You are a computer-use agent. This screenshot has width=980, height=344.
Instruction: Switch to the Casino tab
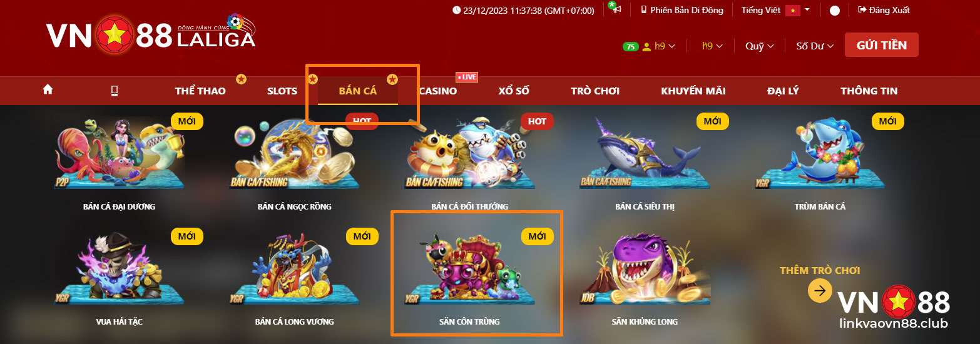[438, 91]
